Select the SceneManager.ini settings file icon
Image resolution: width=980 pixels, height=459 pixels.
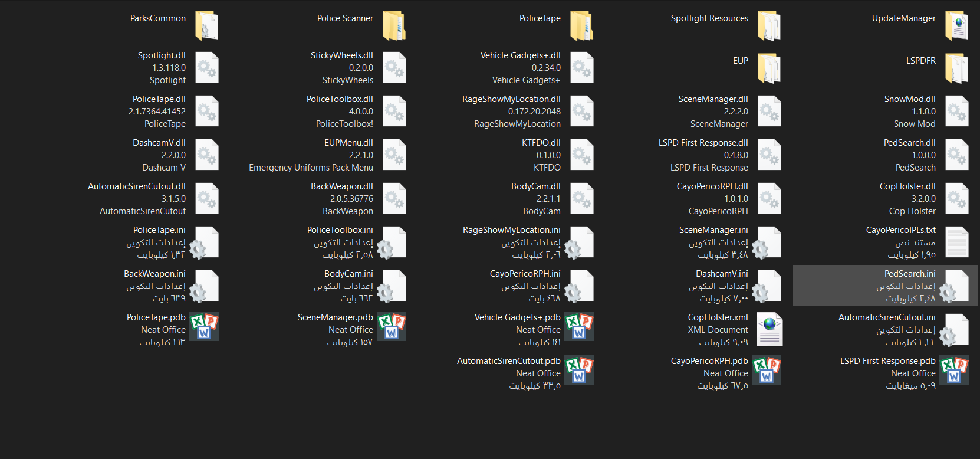click(x=767, y=242)
